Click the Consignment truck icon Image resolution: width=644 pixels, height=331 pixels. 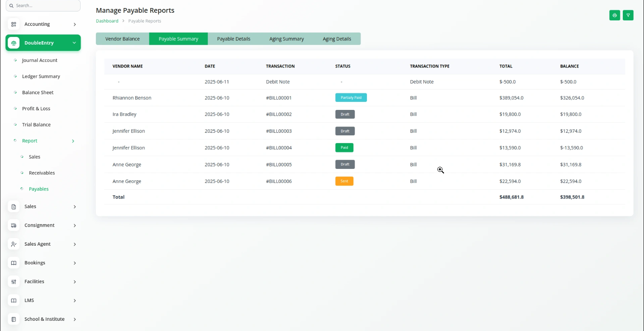[14, 225]
